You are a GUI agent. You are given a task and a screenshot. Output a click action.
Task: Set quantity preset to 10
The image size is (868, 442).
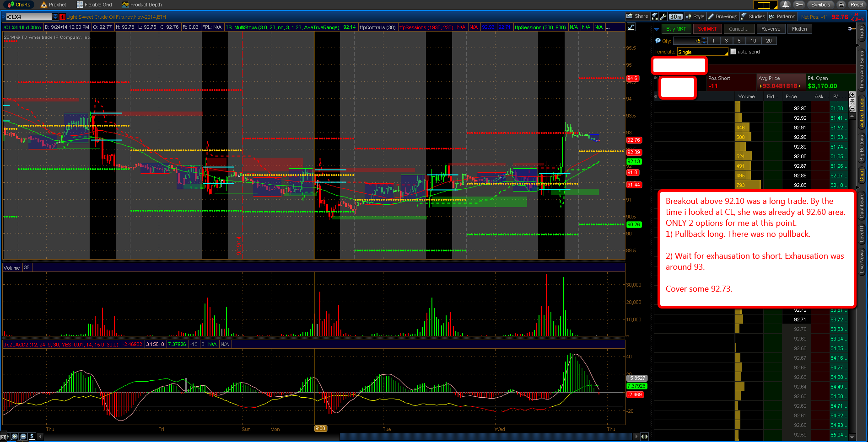pyautogui.click(x=753, y=41)
